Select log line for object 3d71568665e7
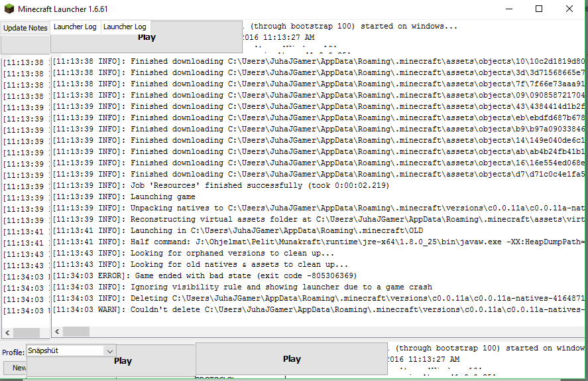This screenshot has width=588, height=381. click(x=318, y=72)
